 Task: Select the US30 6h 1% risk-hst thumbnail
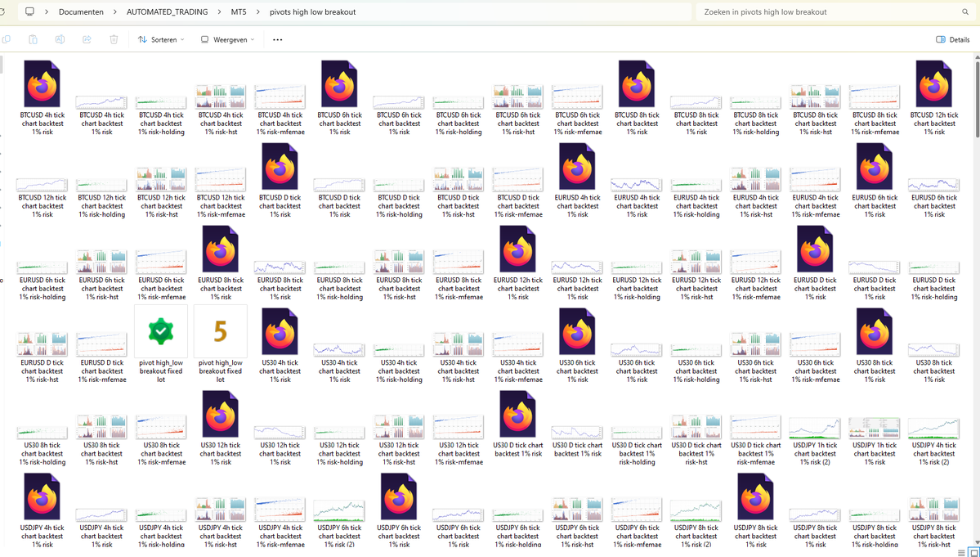click(x=756, y=344)
